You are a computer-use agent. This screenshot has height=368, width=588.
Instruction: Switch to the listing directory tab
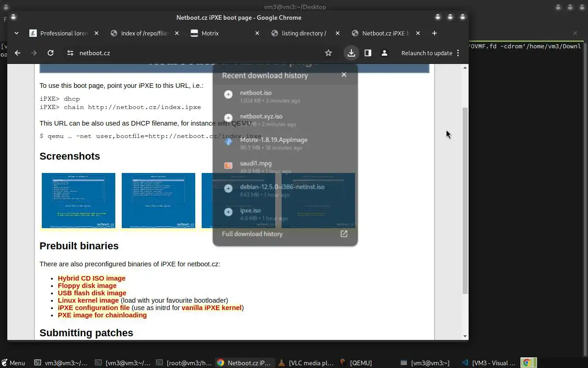click(305, 33)
